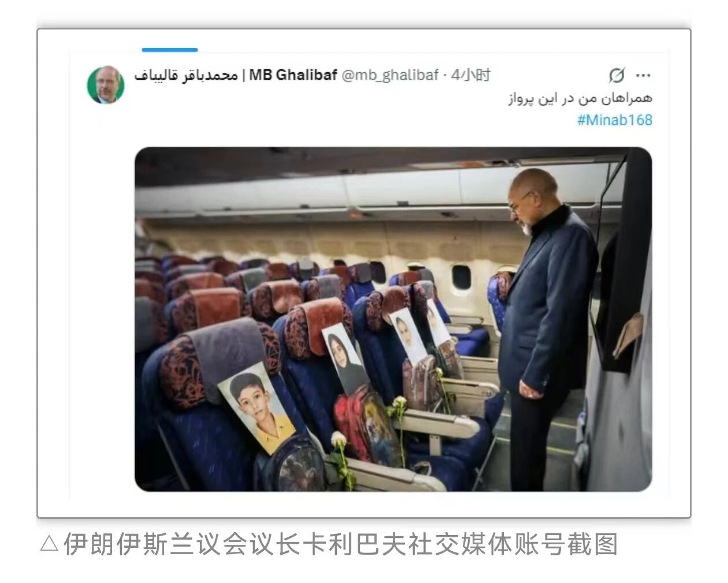The image size is (728, 583).
Task: Click the Persian display name محمدباقر قالیباف
Action: (x=186, y=75)
